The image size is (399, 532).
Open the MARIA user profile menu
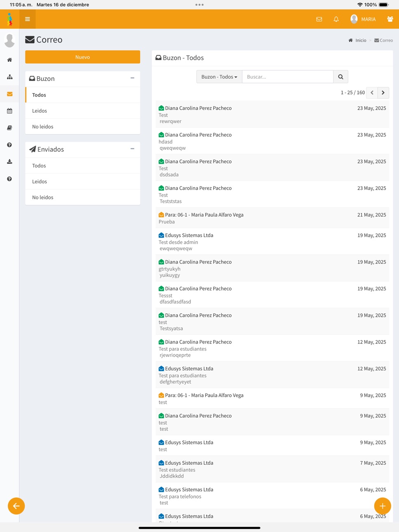click(363, 19)
